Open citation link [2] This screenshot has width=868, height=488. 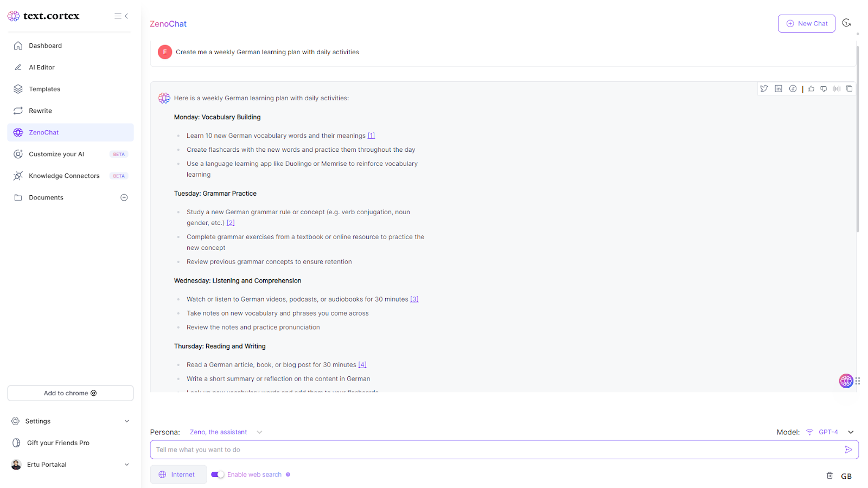pos(231,223)
